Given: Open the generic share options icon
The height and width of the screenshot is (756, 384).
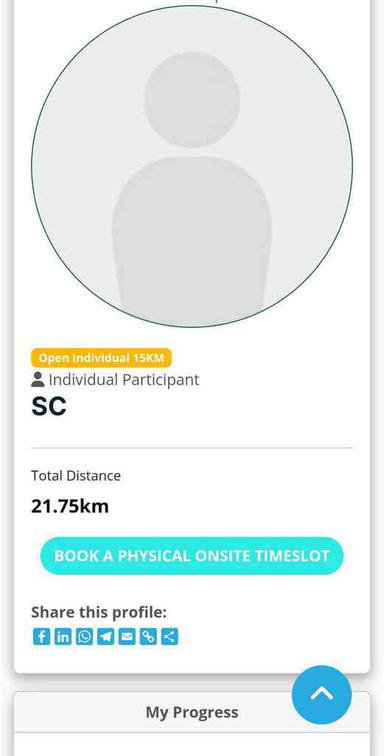Looking at the screenshot, I should point(169,636).
